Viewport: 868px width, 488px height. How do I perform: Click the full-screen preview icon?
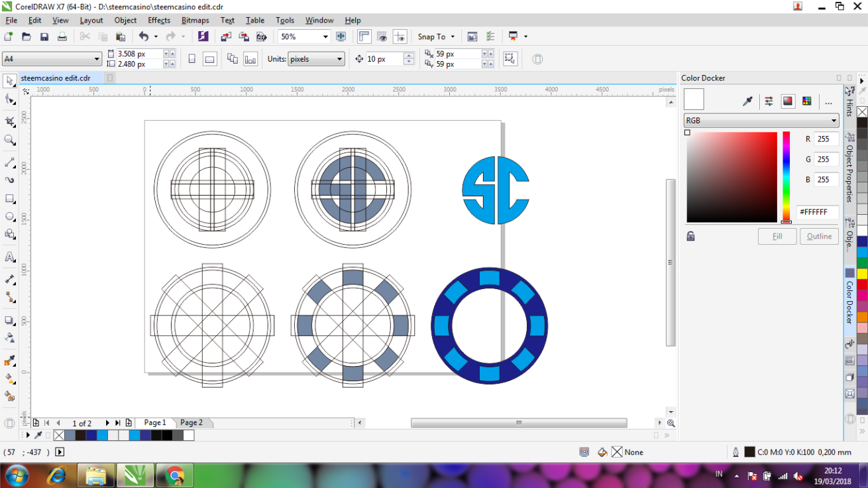coord(341,36)
